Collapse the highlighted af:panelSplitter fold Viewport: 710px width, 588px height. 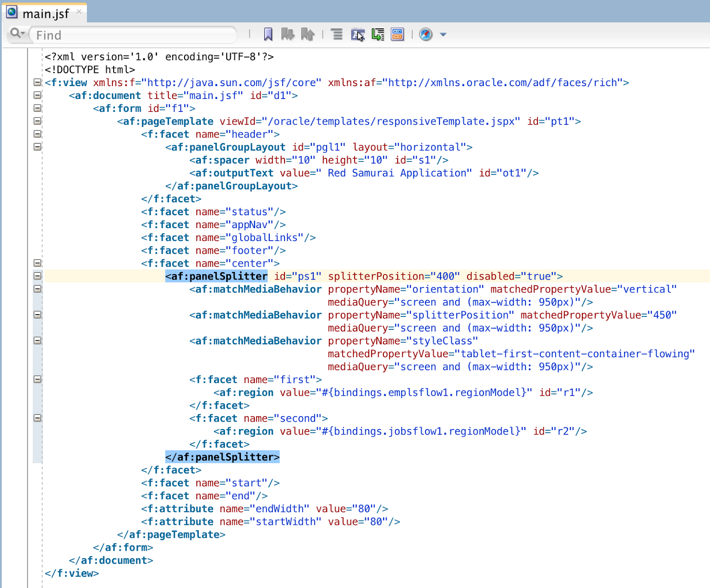pos(37,276)
